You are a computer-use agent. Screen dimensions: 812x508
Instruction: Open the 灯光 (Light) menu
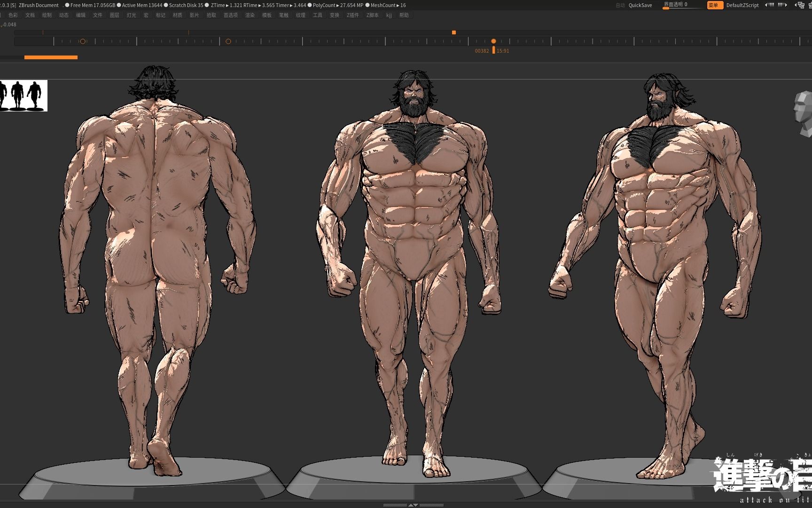(132, 15)
